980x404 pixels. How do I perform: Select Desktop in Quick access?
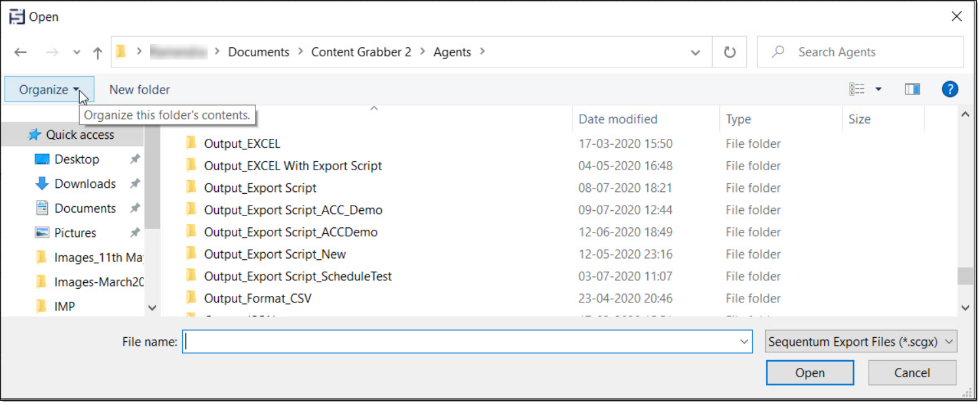point(77,159)
